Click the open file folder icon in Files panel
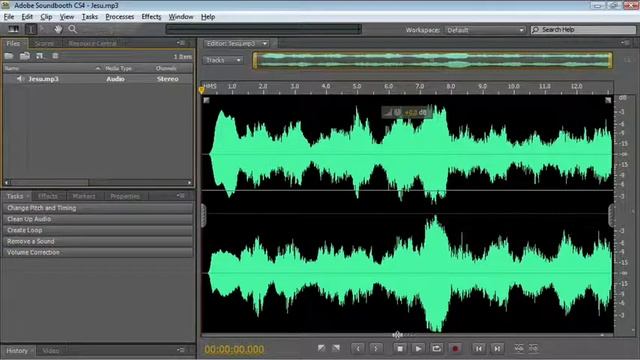Viewport: 640px width, 360px height. click(9, 56)
